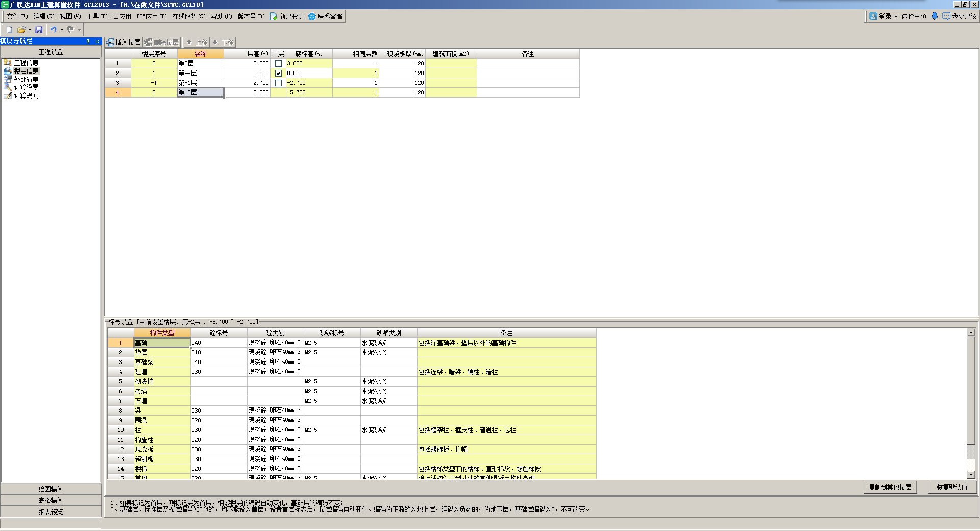This screenshot has width=980, height=531.
Task: Select row header 4 in floor table
Action: tap(117, 92)
